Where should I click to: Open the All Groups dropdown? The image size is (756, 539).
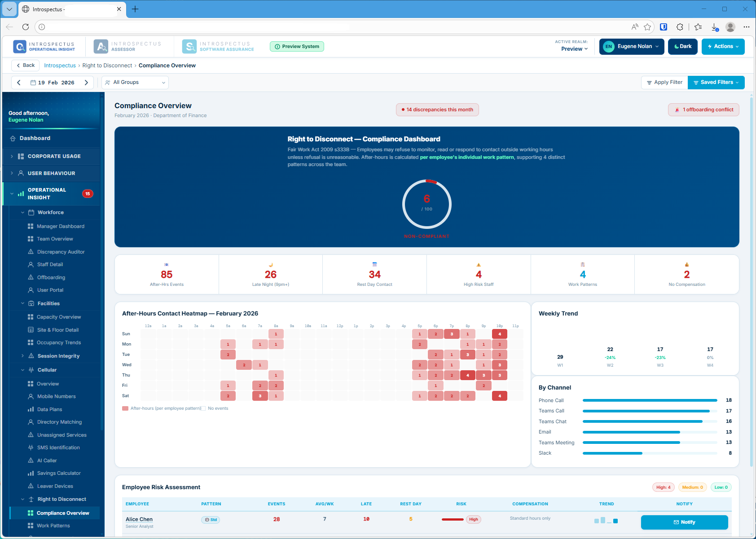[x=135, y=82]
